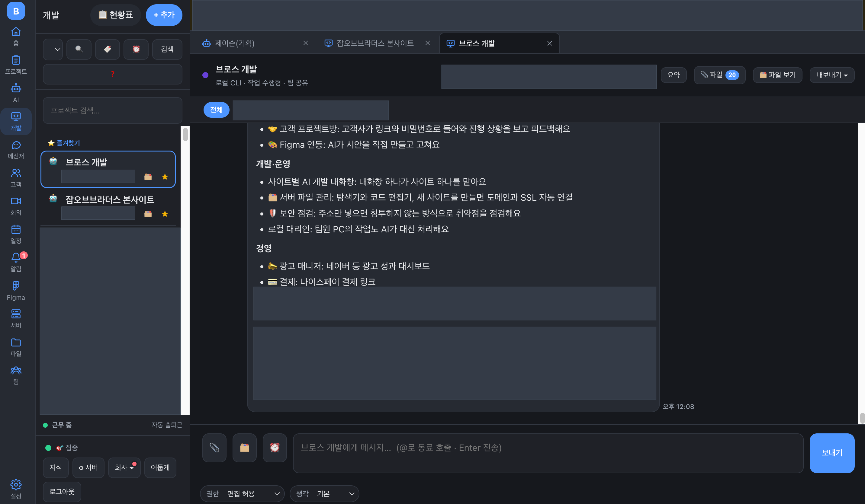
Task: Click the blue B logo
Action: pos(16,11)
